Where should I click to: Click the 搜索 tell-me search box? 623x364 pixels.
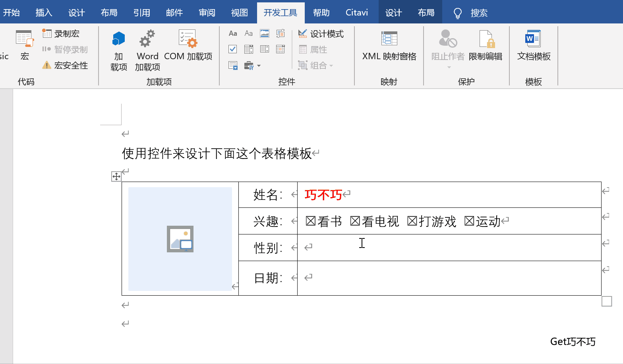pos(471,13)
